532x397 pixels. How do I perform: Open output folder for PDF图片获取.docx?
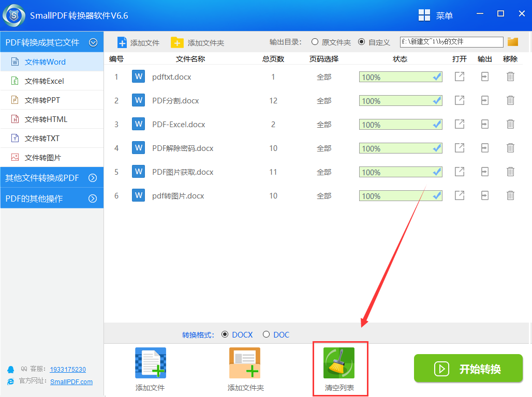tap(485, 172)
